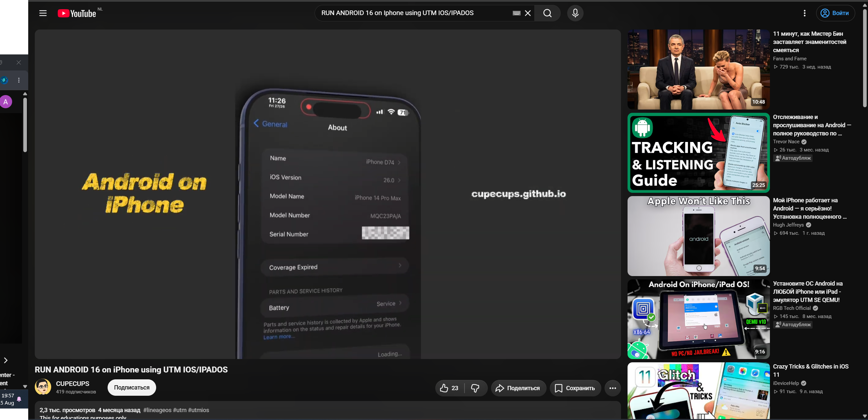Open the YouTube guide hamburger menu
Viewport: 868px width, 420px height.
pos(43,13)
